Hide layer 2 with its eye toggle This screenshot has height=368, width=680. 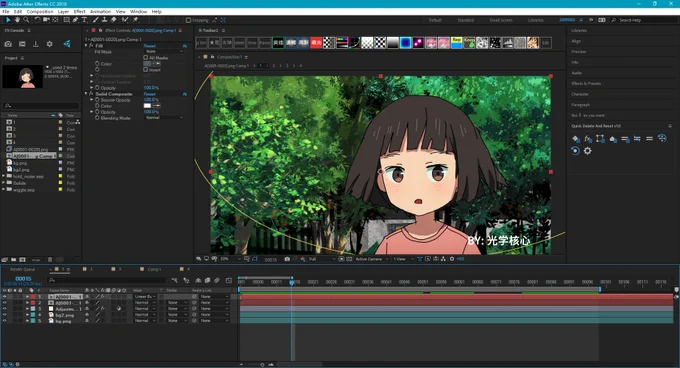[x=5, y=303]
